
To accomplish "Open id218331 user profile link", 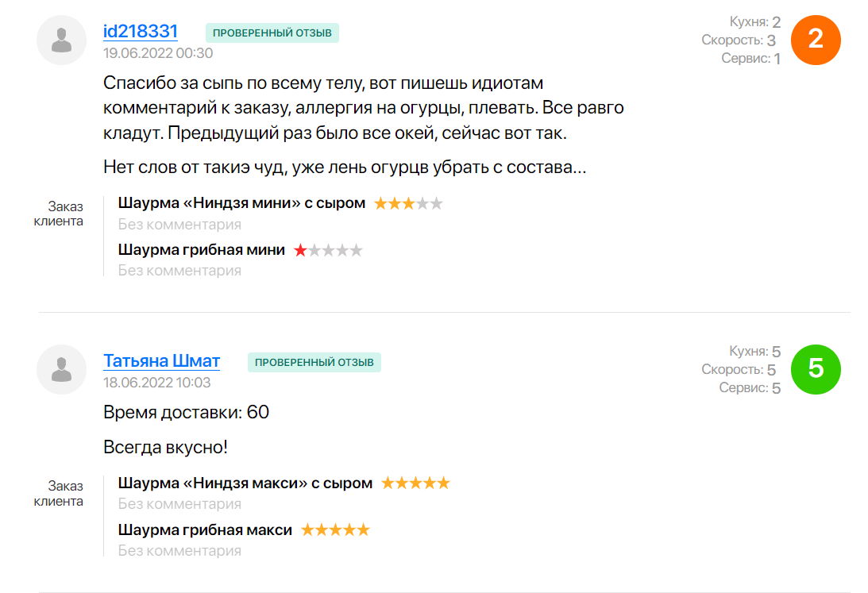I will 141,31.
